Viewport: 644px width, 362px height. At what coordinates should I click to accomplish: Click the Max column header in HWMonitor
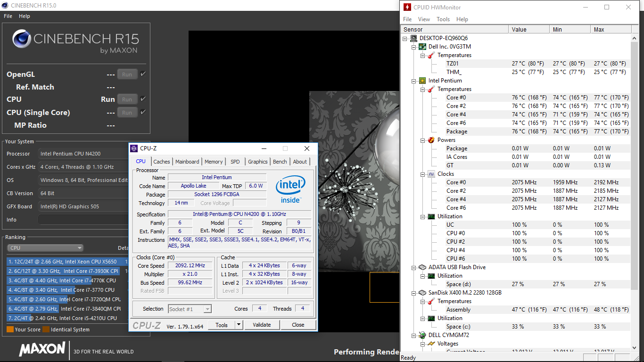click(610, 29)
